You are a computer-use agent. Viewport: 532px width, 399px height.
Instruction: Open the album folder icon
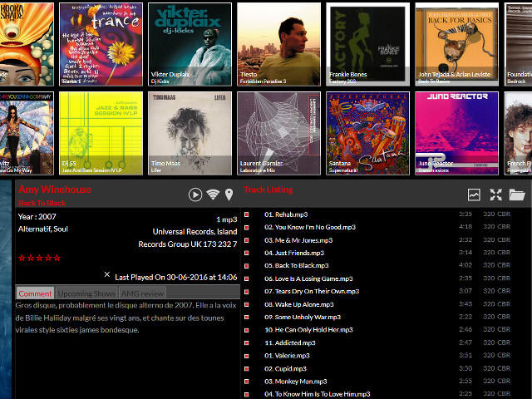pos(517,195)
